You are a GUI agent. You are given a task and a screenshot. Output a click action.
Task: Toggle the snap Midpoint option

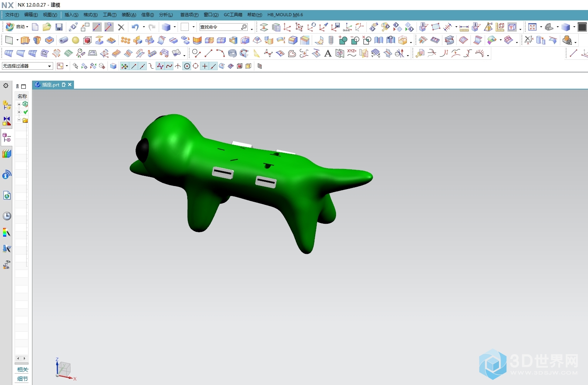point(143,66)
